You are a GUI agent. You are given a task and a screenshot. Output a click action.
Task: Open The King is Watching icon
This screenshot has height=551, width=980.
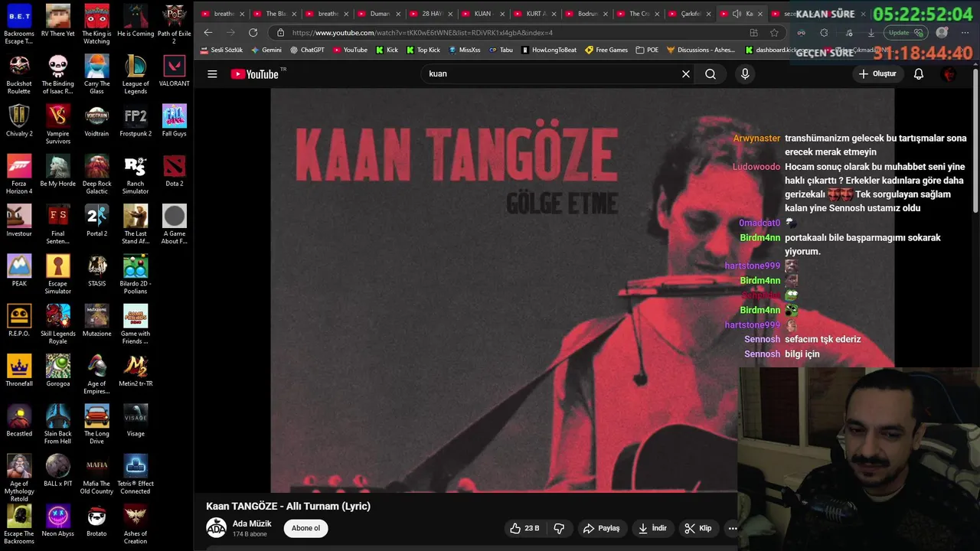pos(96,24)
